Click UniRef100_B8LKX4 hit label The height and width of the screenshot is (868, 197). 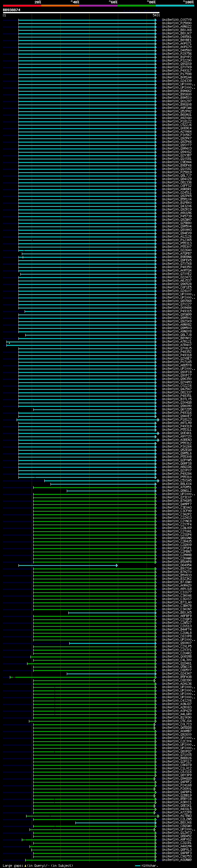[x=176, y=484]
